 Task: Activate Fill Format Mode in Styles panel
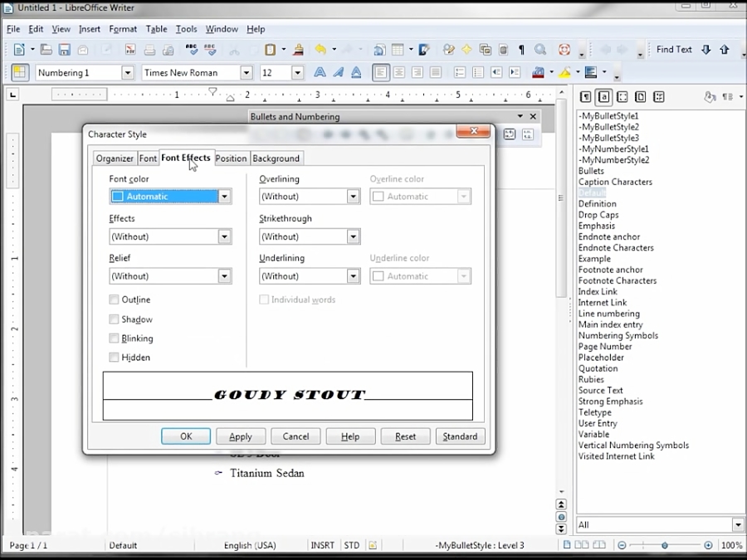click(x=710, y=97)
